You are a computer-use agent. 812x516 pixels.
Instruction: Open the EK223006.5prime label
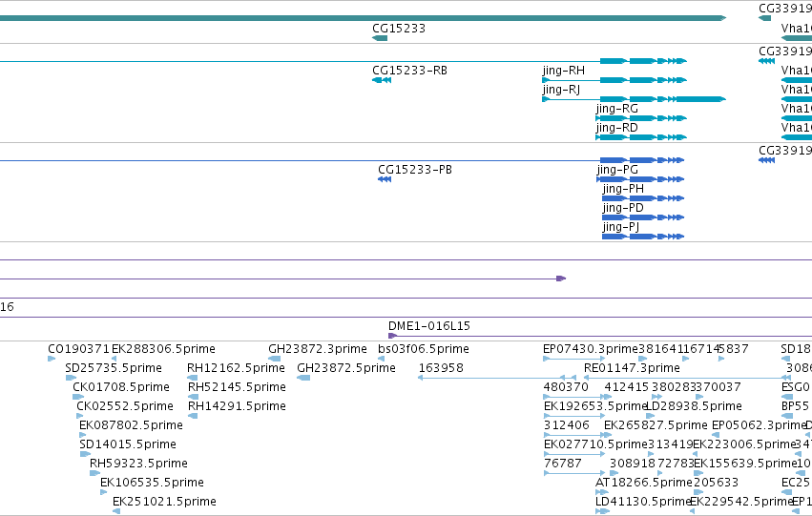[744, 444]
